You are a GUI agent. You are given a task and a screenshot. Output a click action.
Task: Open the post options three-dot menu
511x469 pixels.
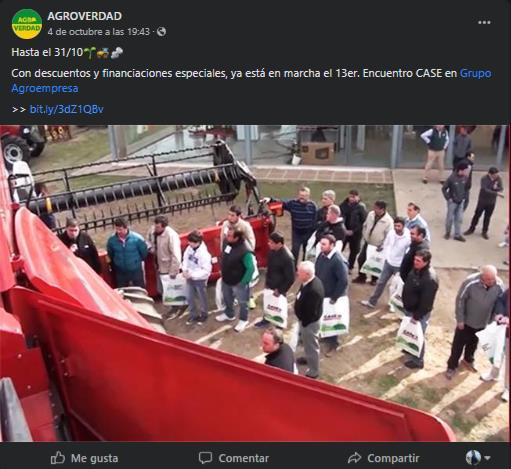pyautogui.click(x=484, y=23)
